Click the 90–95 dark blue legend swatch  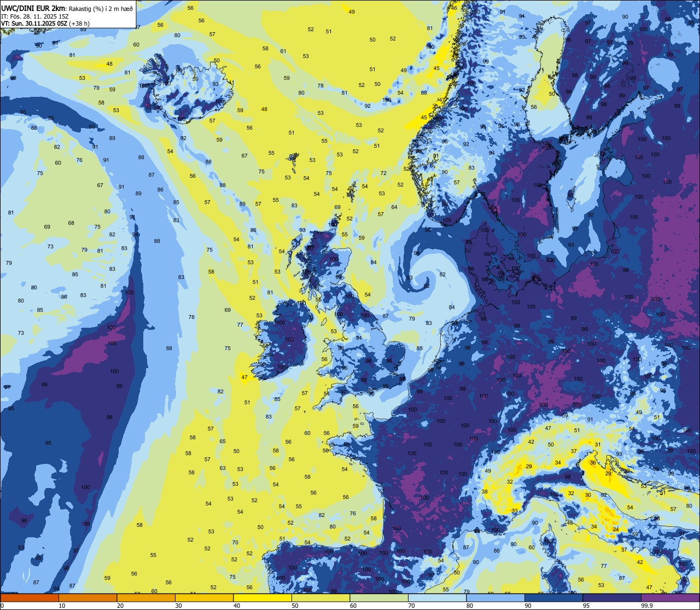[x=553, y=597]
